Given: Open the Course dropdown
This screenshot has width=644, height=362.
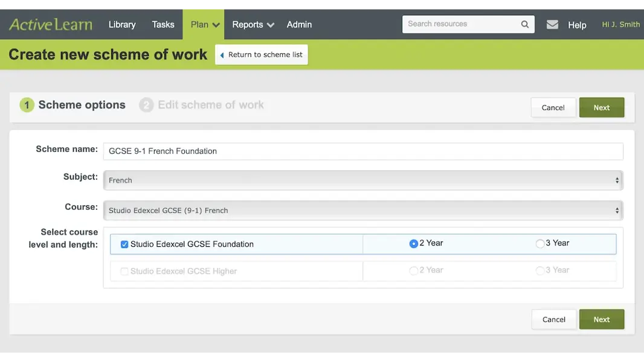Looking at the screenshot, I should coord(363,211).
